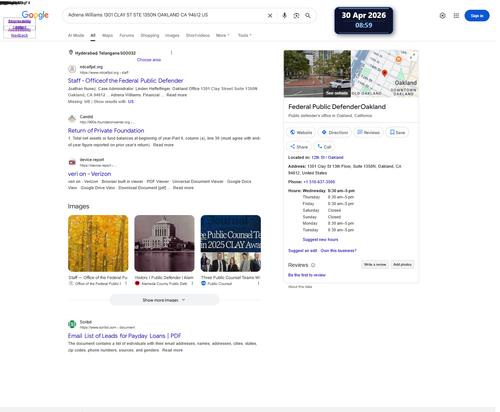Click the Choose area link
Image resolution: width=500 pixels, height=412 pixels.
pos(149,60)
